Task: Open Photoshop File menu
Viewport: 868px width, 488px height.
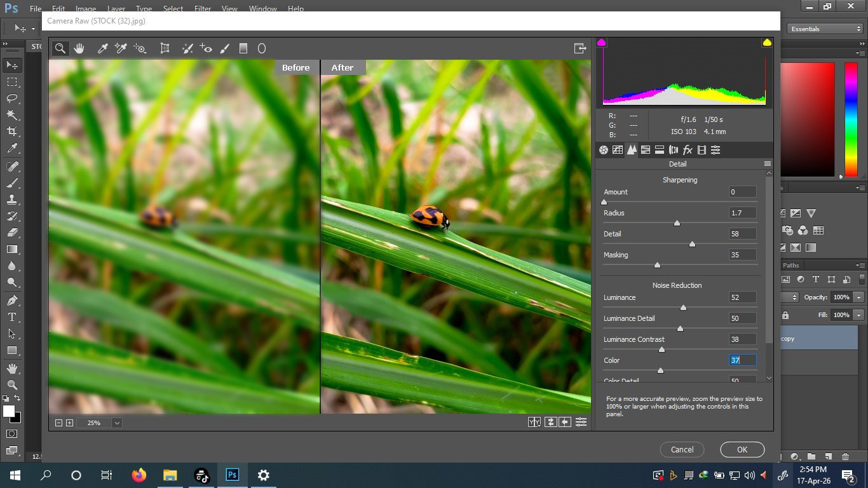Action: pyautogui.click(x=36, y=9)
